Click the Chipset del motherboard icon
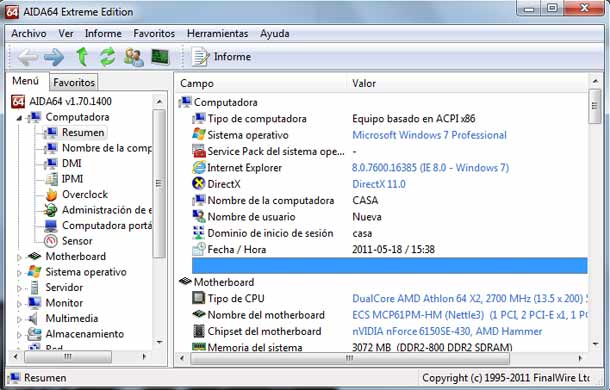 (x=199, y=331)
